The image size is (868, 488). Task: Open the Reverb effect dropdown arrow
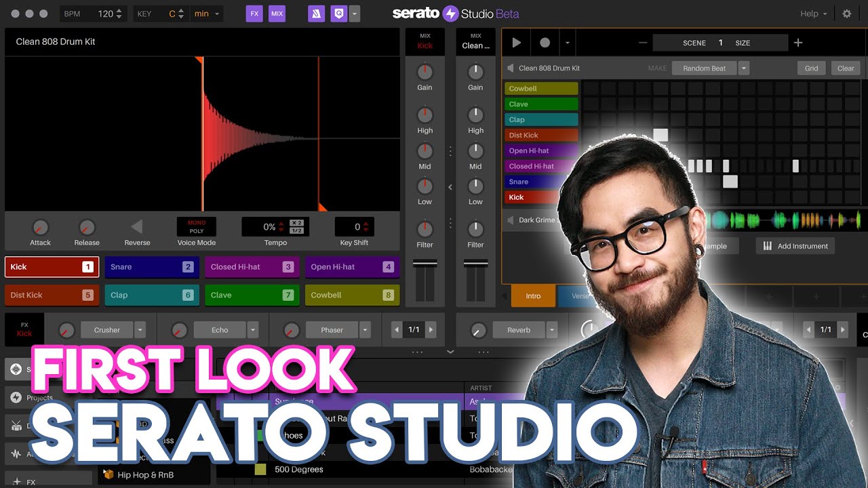click(x=552, y=330)
